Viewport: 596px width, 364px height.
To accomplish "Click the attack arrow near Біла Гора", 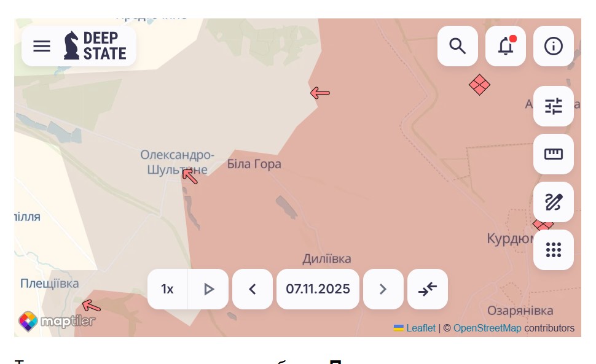I will point(190,176).
